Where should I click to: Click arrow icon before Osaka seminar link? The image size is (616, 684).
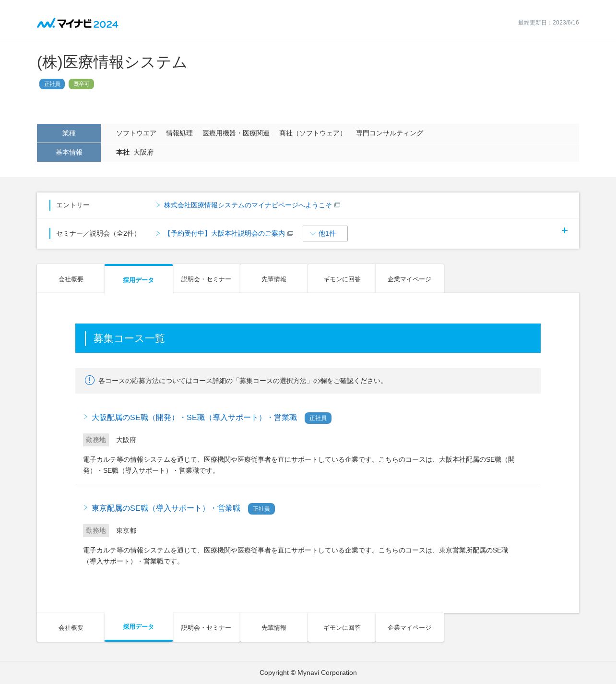click(158, 233)
